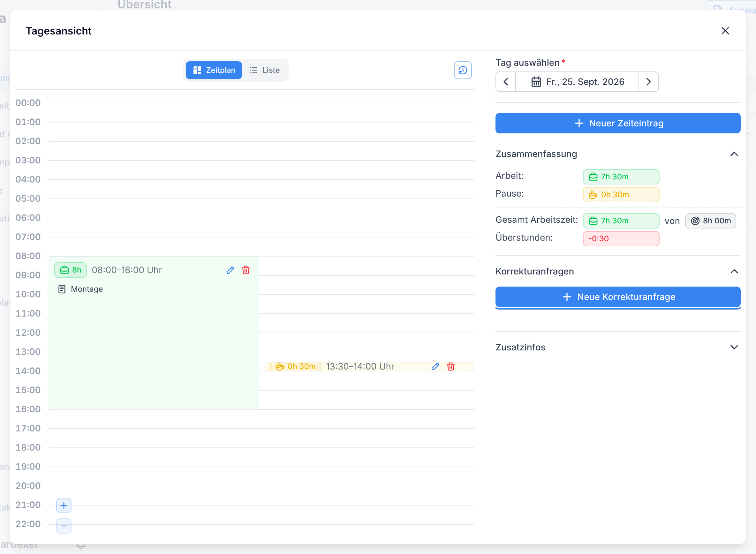The width and height of the screenshot is (756, 554).
Task: Close the Tagesansicht dialog
Action: click(x=725, y=31)
